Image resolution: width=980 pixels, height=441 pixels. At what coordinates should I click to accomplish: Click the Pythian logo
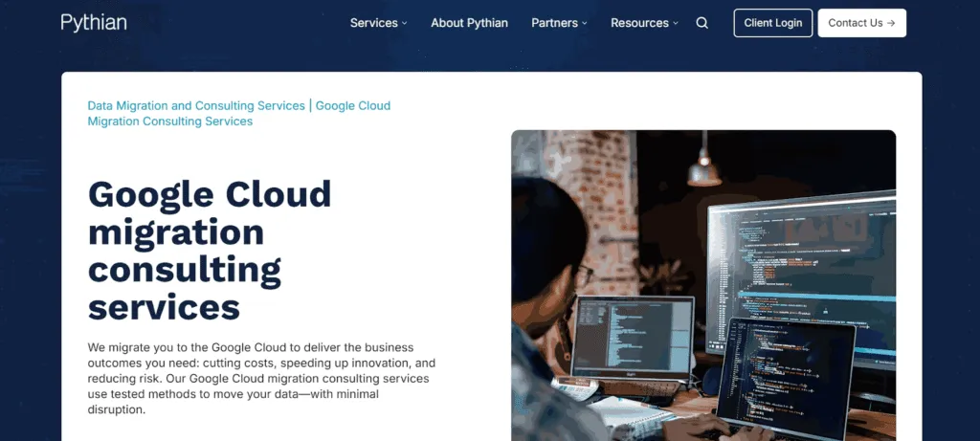coord(94,23)
